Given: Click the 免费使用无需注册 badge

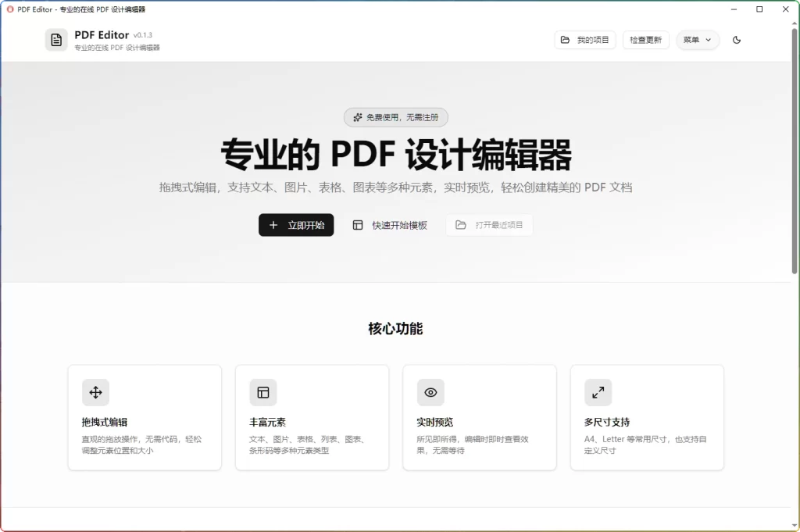Looking at the screenshot, I should click(x=396, y=116).
